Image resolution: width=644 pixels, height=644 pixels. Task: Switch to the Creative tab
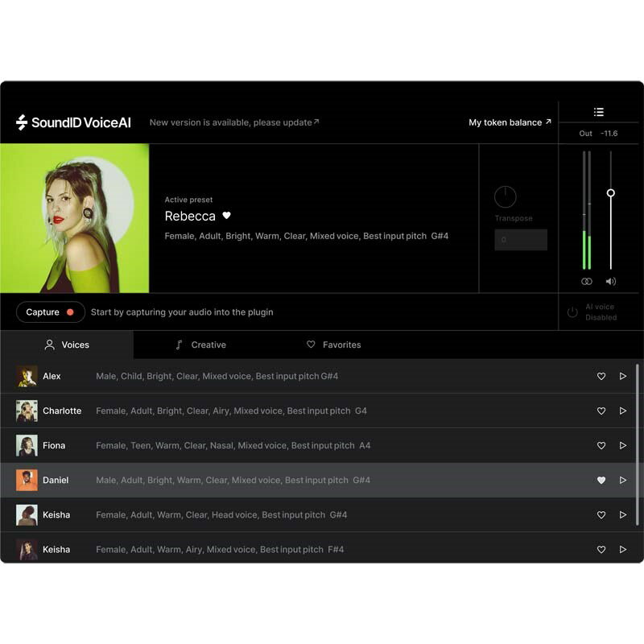coord(200,345)
